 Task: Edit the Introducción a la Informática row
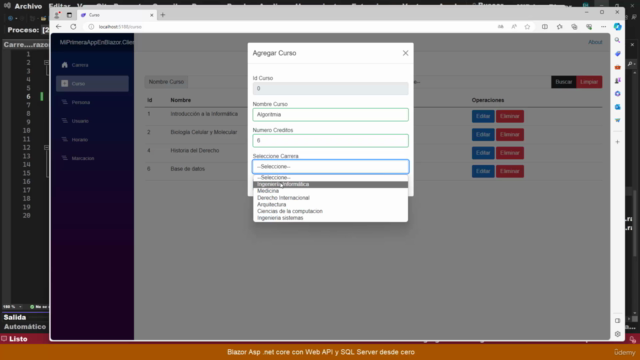coord(483,116)
